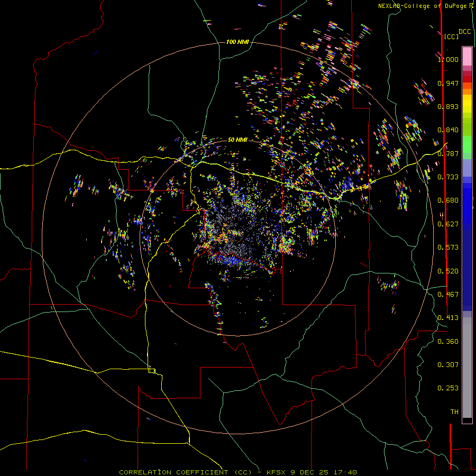Click the "0.360" legend value

(x=448, y=342)
